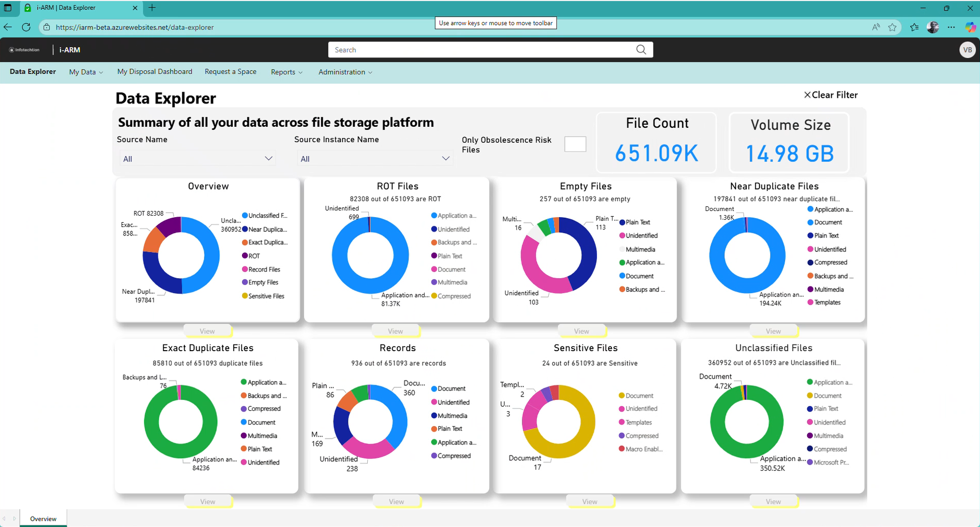Toggle ROT legend item in Overview chart

click(253, 256)
